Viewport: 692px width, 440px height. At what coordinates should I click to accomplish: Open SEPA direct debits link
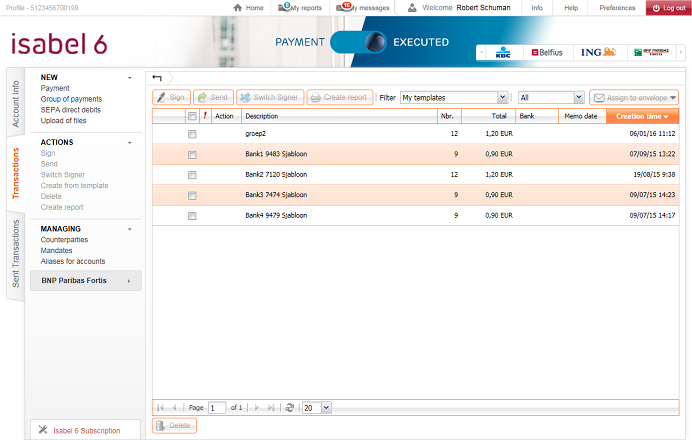71,110
